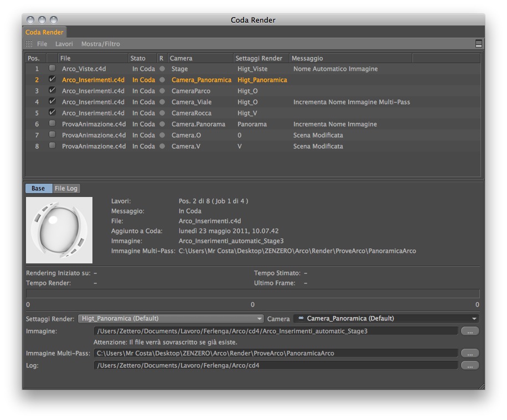Screen dimensions: 507x420
Task: Click the grip handle icon beside File menu
Action: tap(29, 44)
